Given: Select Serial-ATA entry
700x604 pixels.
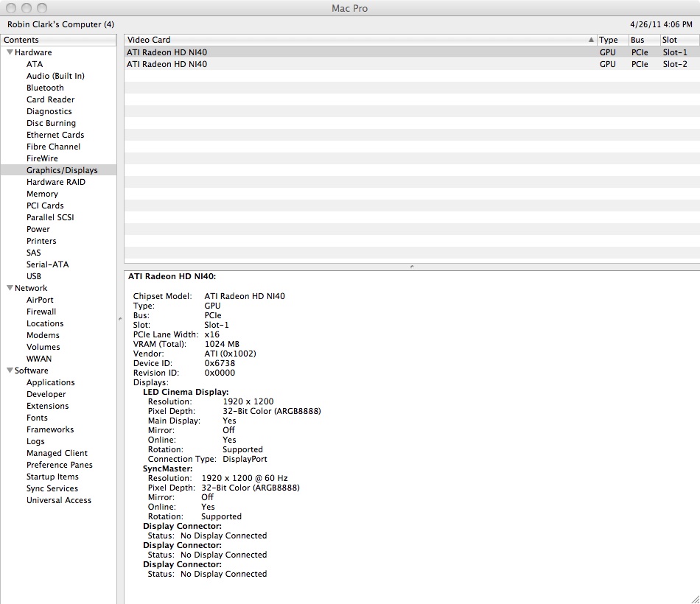Looking at the screenshot, I should [x=47, y=264].
